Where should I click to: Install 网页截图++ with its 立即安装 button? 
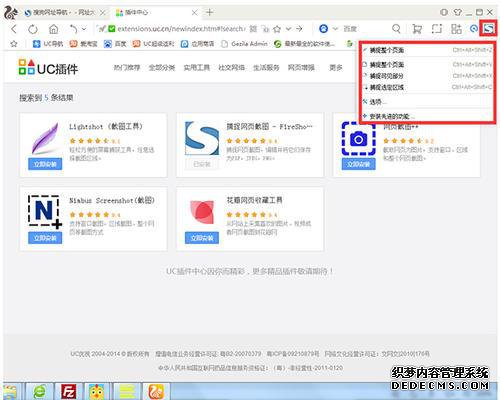tap(359, 164)
